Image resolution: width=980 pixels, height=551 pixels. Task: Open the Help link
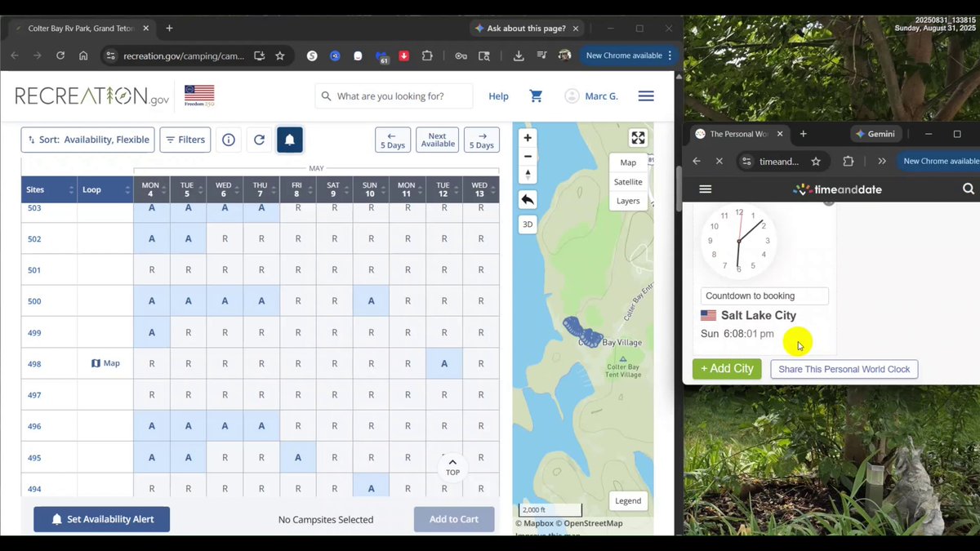[498, 96]
